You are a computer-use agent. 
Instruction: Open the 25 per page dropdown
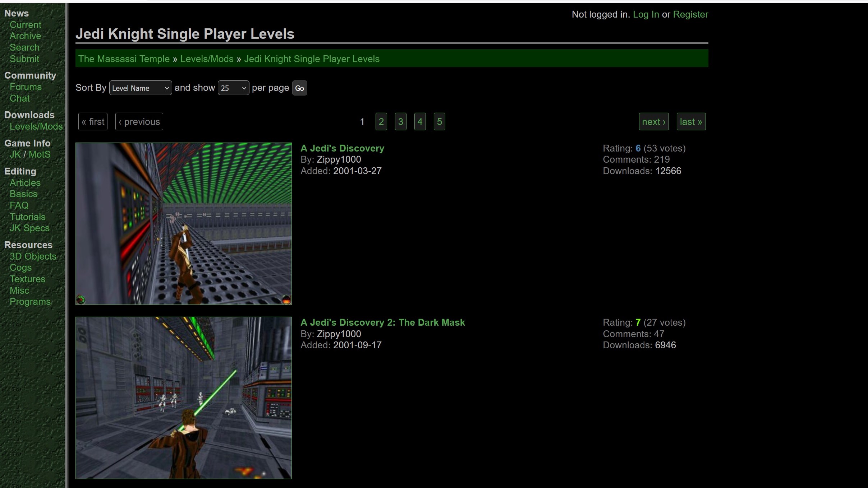pyautogui.click(x=233, y=88)
